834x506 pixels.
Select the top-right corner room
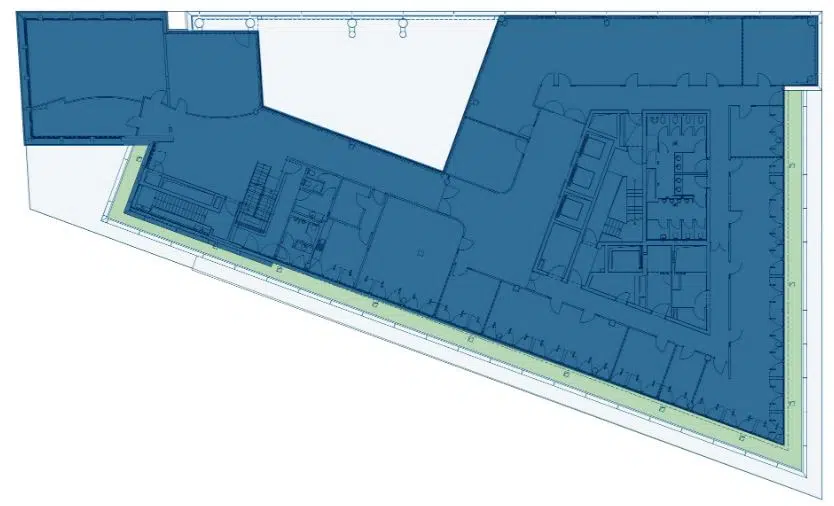(x=778, y=50)
